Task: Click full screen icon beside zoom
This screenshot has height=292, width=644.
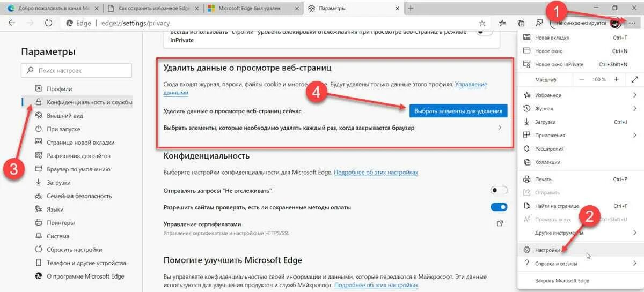Action: (635, 79)
